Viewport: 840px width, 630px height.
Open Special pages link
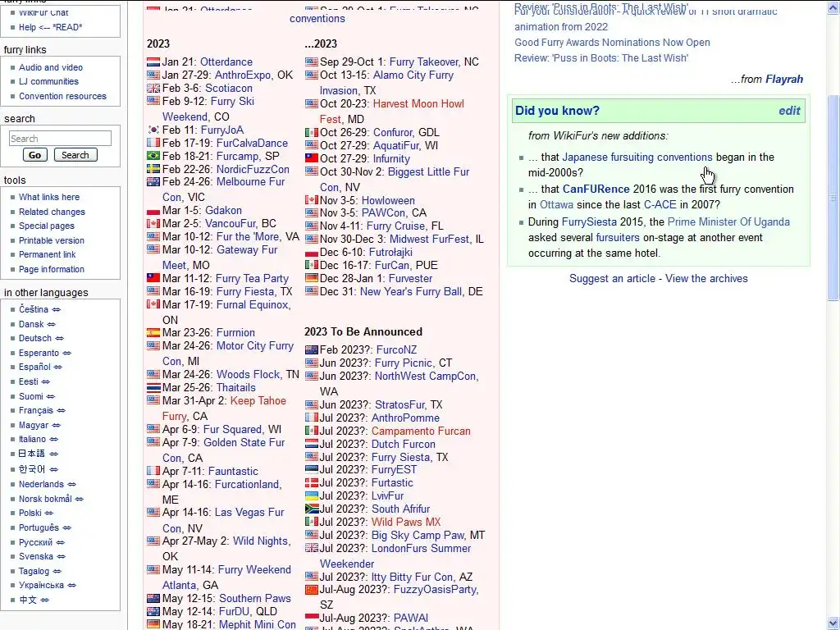[47, 226]
